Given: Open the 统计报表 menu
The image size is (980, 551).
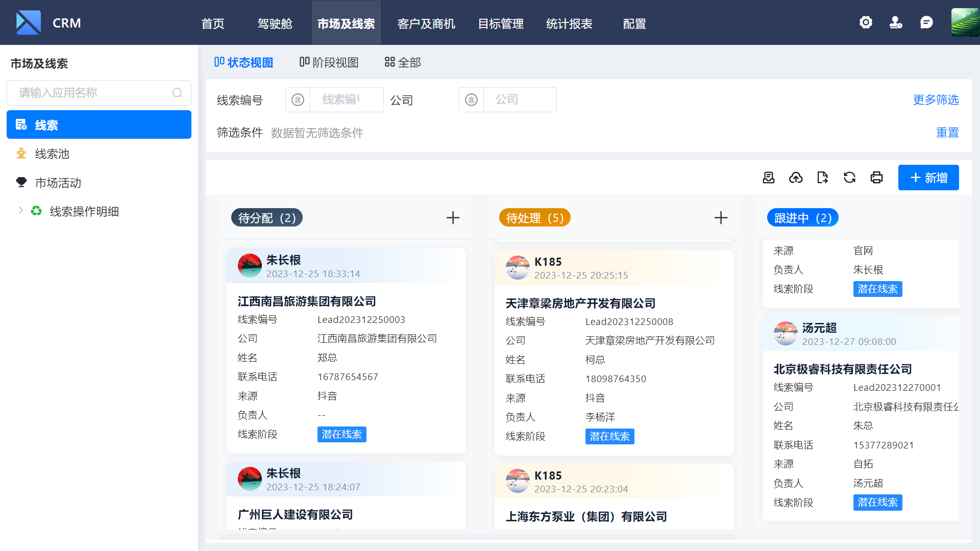Looking at the screenshot, I should click(569, 23).
